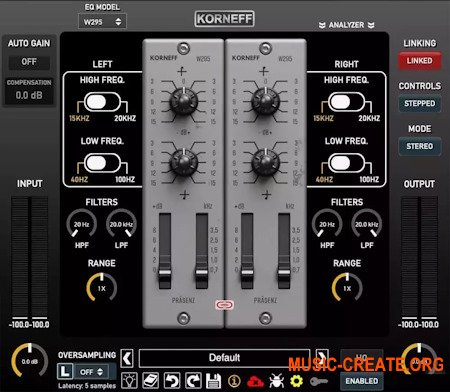The height and width of the screenshot is (392, 450).
Task: Toggle the LINKED linking button
Action: (419, 61)
